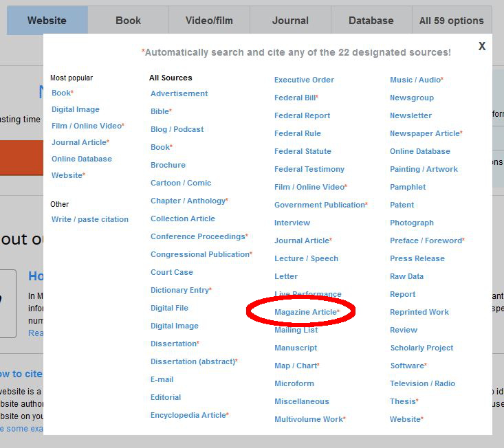The image size is (504, 448).
Task: Open the Database tab
Action: pos(371,21)
